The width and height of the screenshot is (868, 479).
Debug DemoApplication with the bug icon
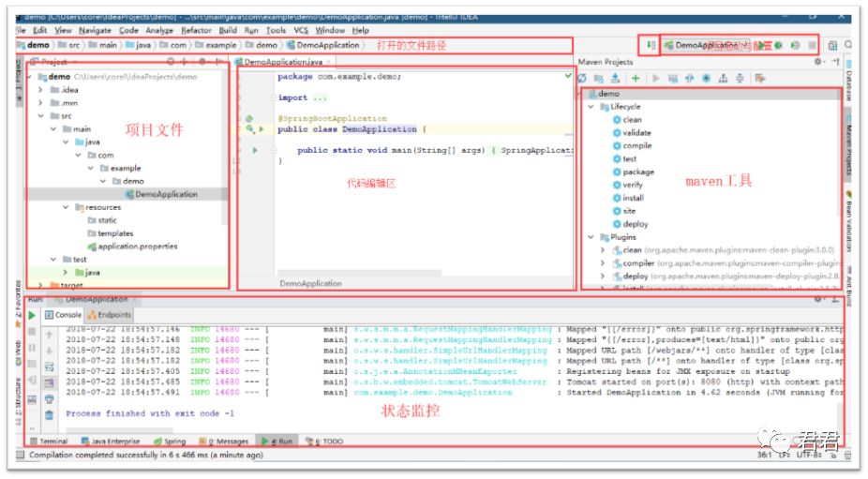[779, 45]
